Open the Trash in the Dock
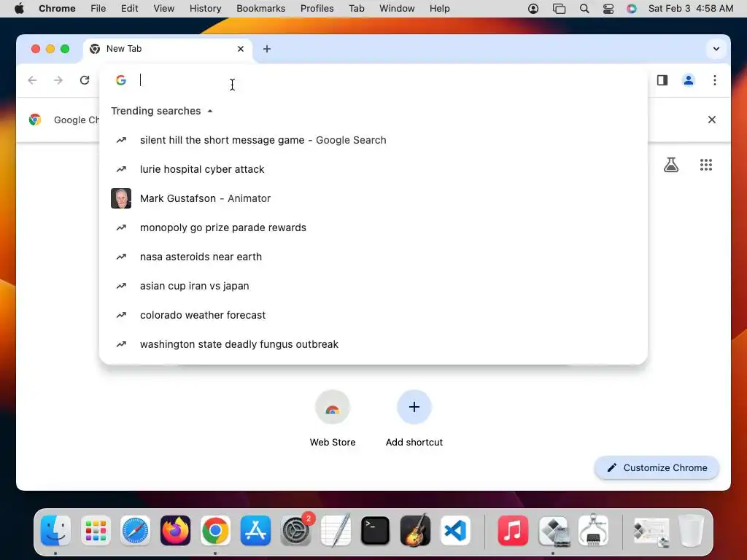This screenshot has height=560, width=747. (x=691, y=530)
